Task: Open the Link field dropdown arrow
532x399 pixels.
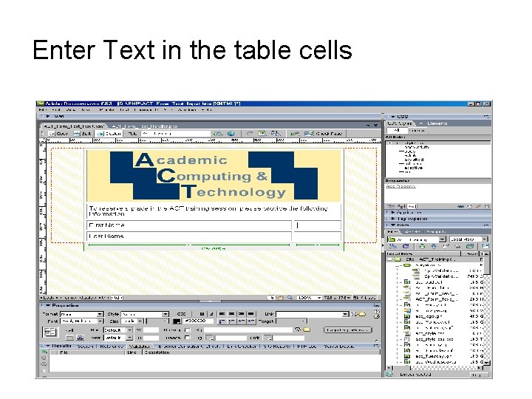Action: click(345, 314)
